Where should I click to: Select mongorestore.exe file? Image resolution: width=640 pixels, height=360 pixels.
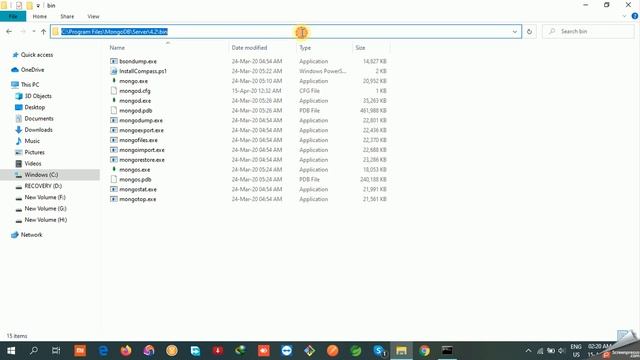pos(142,160)
